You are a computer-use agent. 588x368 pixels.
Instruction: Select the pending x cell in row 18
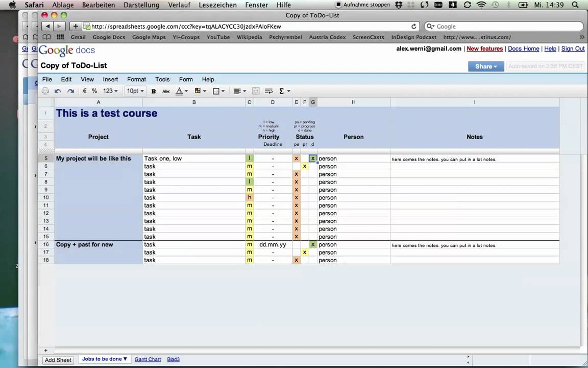pos(296,260)
